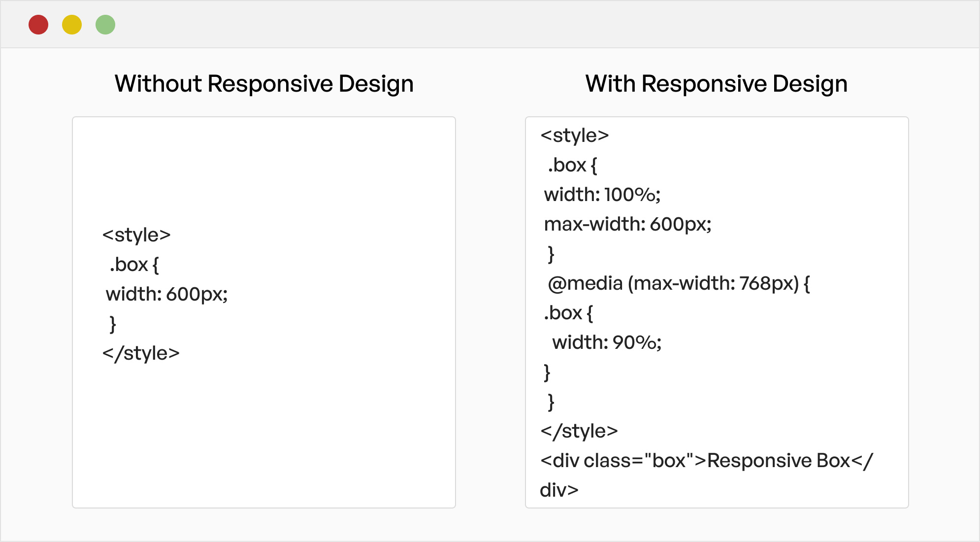Click the red window dot
Screen dimensions: 980x542
click(x=38, y=25)
